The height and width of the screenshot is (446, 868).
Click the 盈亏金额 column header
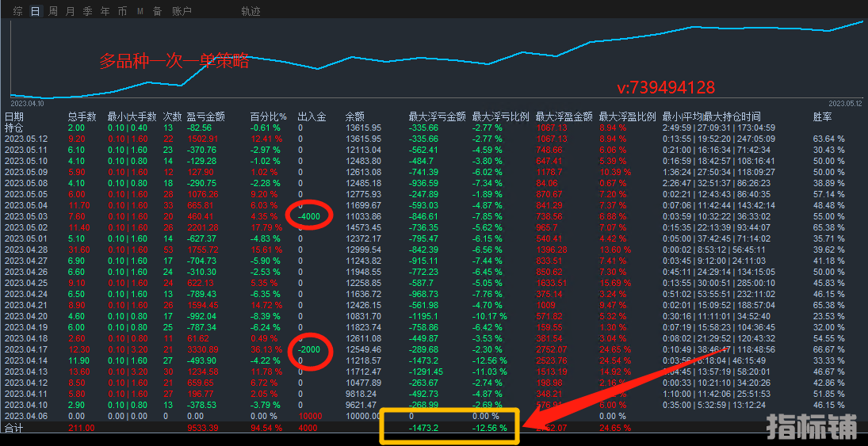[205, 116]
